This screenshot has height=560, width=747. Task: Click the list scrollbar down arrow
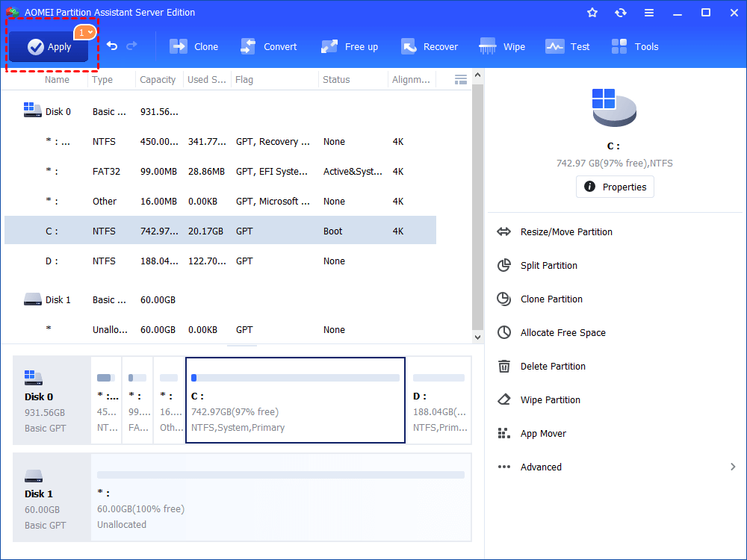click(477, 337)
